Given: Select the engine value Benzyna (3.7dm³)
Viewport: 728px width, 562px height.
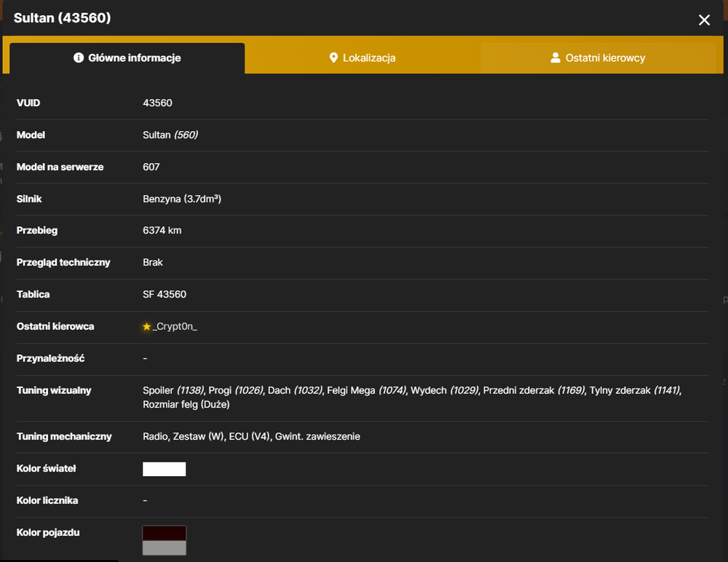Looking at the screenshot, I should pyautogui.click(x=182, y=199).
